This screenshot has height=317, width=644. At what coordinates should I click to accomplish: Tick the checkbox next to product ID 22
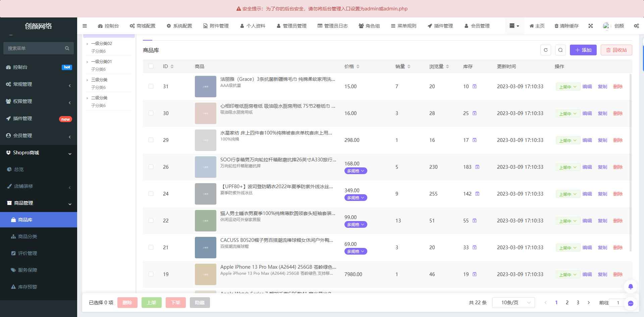coord(151,220)
